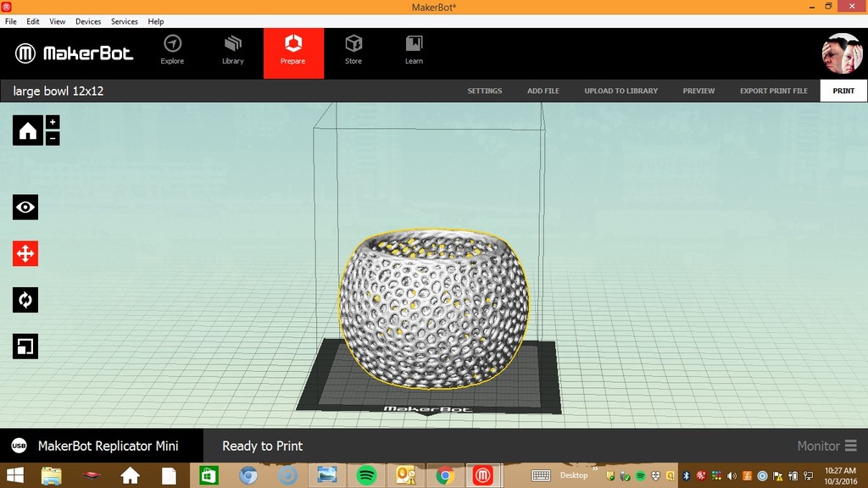Open the Learn section

(x=414, y=51)
